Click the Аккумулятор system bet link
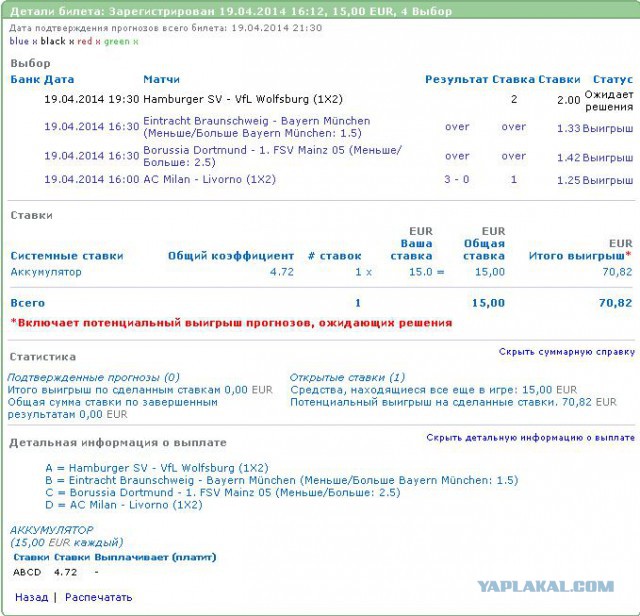The width and height of the screenshot is (640, 616). coord(46,272)
